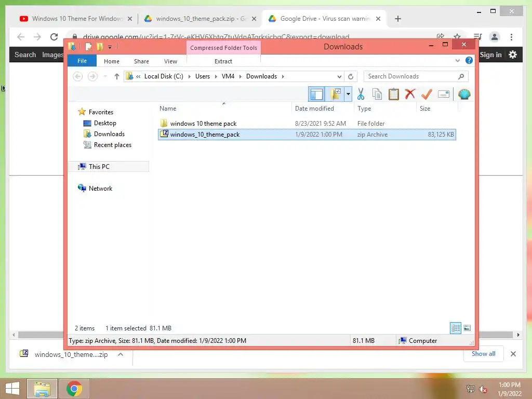
Task: Click Compressed Folder Tools contextual tab
Action: (223, 48)
